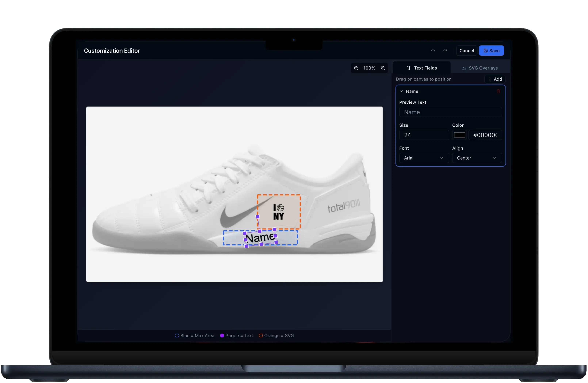Select the zoom out magnifier icon
The width and height of the screenshot is (588, 383).
[x=356, y=68]
